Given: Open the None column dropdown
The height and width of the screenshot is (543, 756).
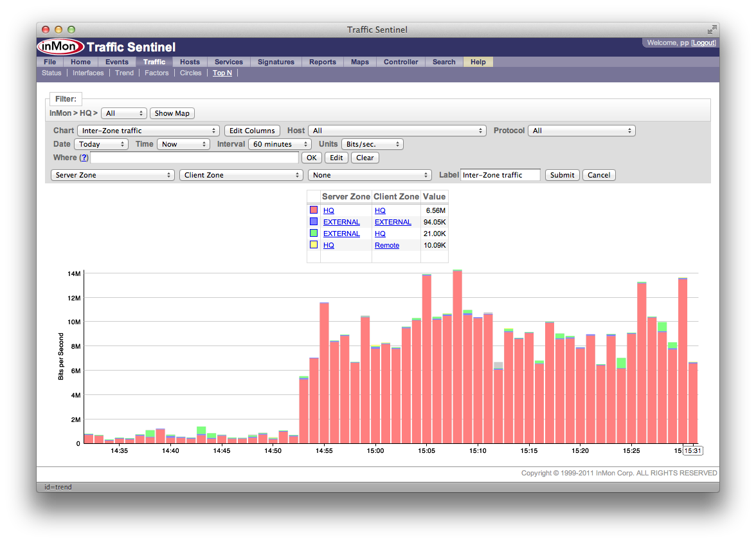Looking at the screenshot, I should pyautogui.click(x=369, y=175).
